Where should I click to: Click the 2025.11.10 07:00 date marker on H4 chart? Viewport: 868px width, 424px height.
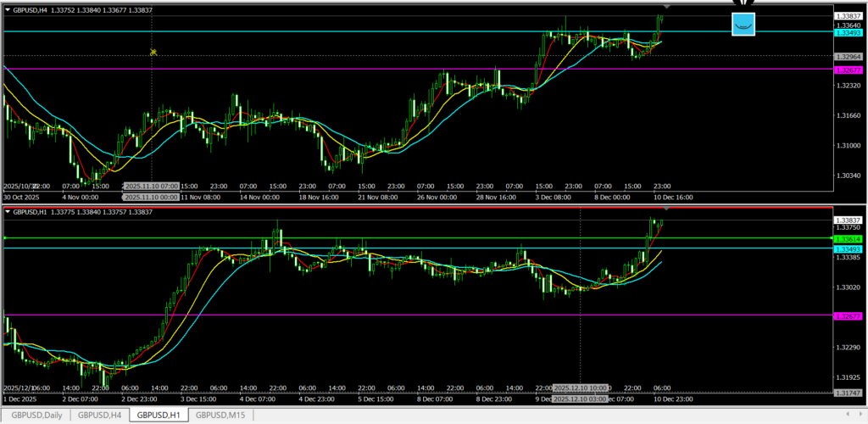coord(151,186)
